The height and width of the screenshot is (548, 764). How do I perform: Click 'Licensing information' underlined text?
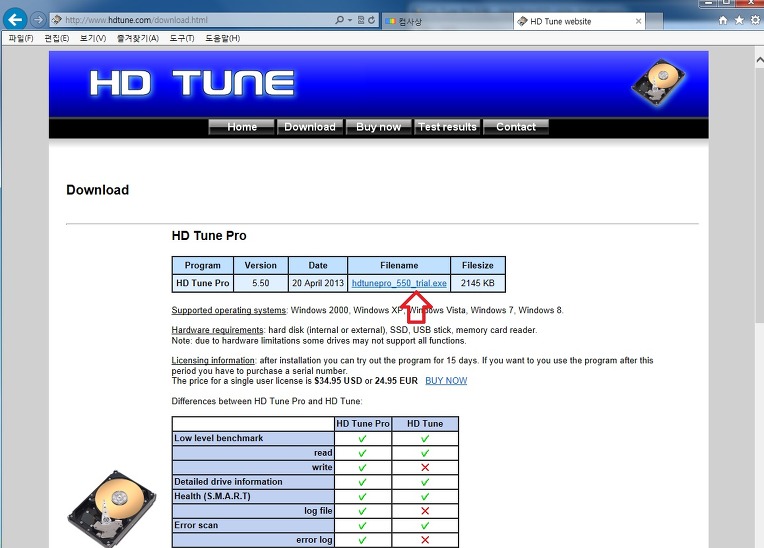click(213, 360)
